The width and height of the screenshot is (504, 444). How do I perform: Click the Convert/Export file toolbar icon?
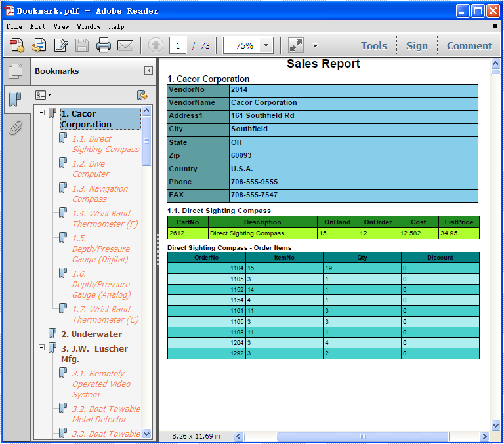point(39,45)
